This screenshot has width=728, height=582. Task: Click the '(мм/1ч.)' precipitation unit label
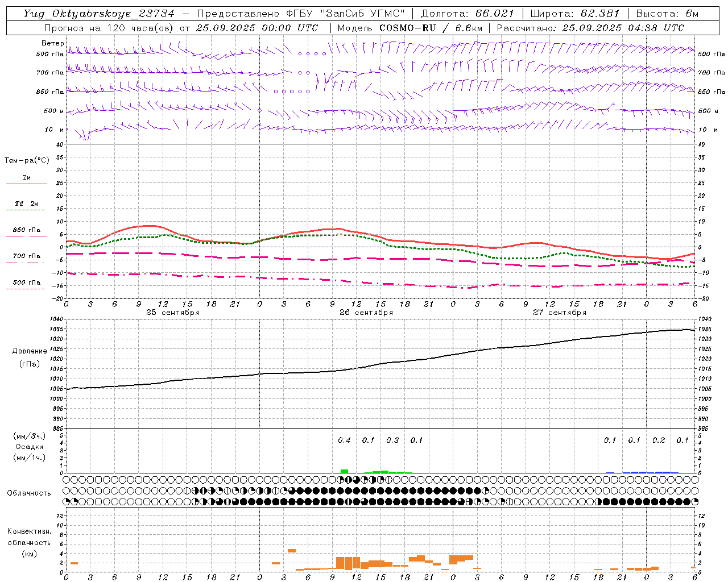(x=30, y=458)
